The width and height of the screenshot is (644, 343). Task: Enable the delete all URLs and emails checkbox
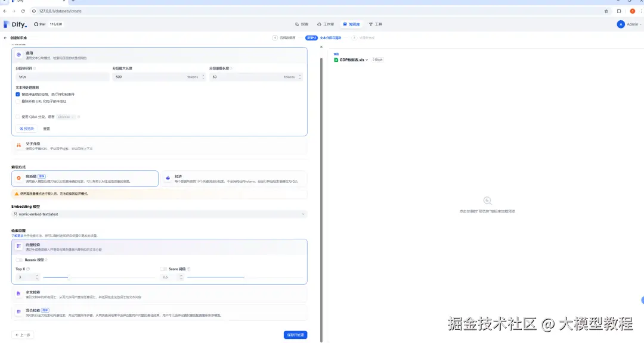tap(18, 101)
